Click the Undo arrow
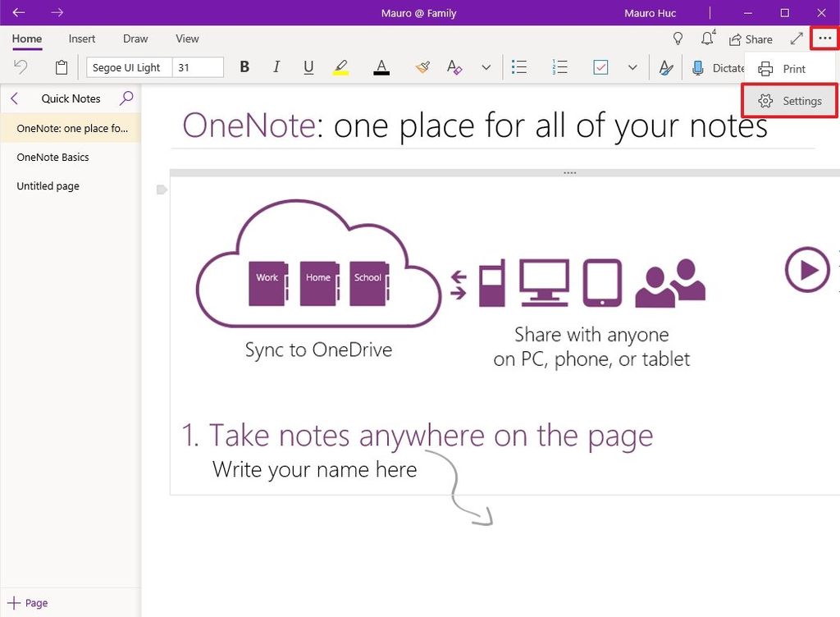The width and height of the screenshot is (840, 617). click(x=21, y=67)
